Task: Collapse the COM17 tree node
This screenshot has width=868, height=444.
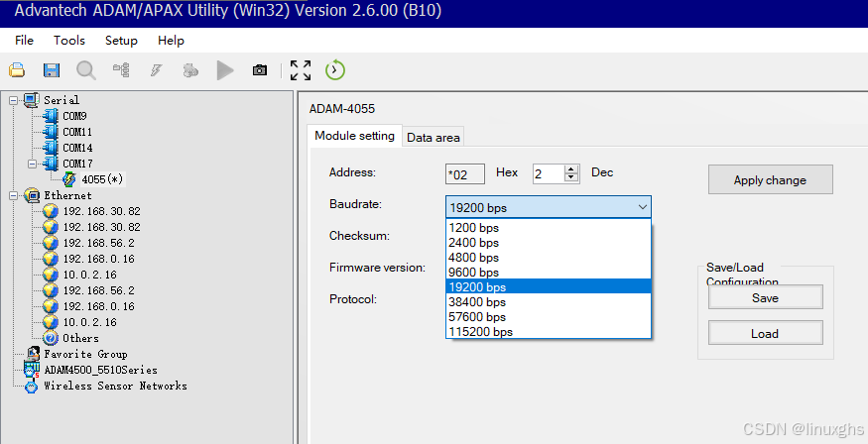Action: (x=32, y=164)
